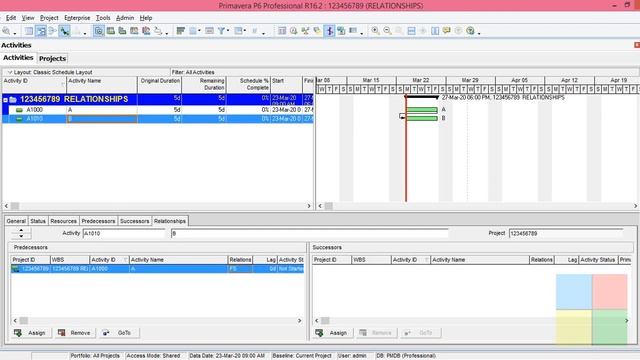Click Activity Name column header in table

point(102,84)
